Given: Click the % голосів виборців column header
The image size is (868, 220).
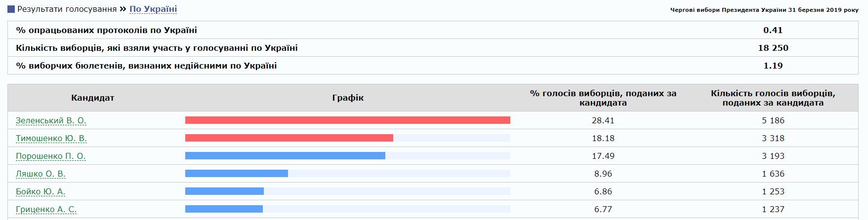Looking at the screenshot, I should [x=603, y=98].
